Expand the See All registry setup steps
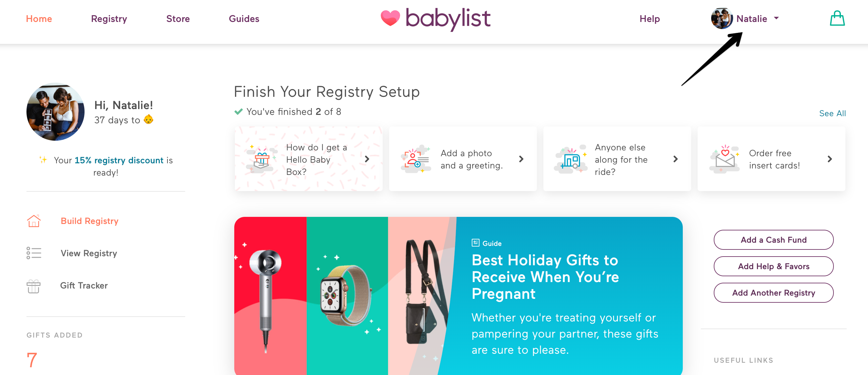Image resolution: width=868 pixels, height=375 pixels. (832, 113)
